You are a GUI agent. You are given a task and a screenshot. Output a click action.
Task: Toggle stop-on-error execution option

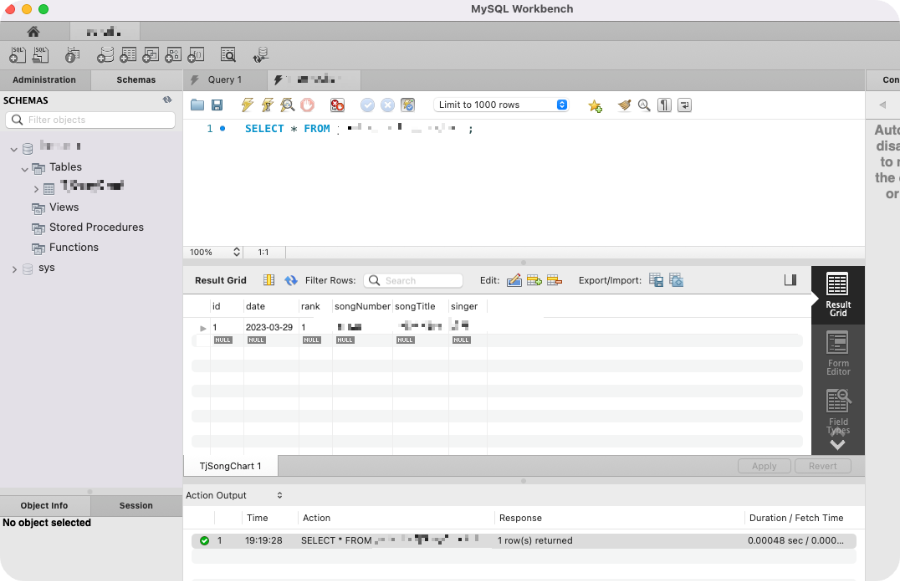[338, 105]
